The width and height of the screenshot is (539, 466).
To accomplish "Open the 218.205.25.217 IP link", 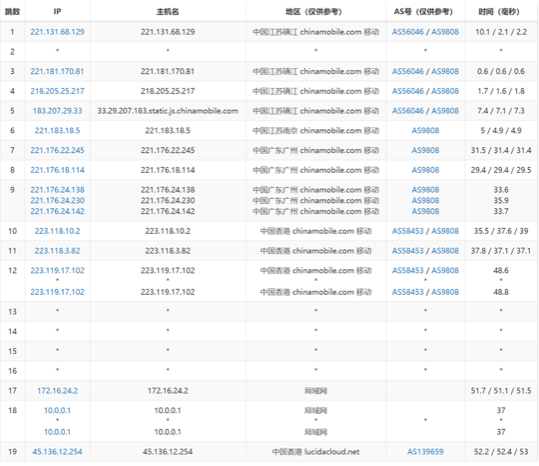I will [57, 91].
